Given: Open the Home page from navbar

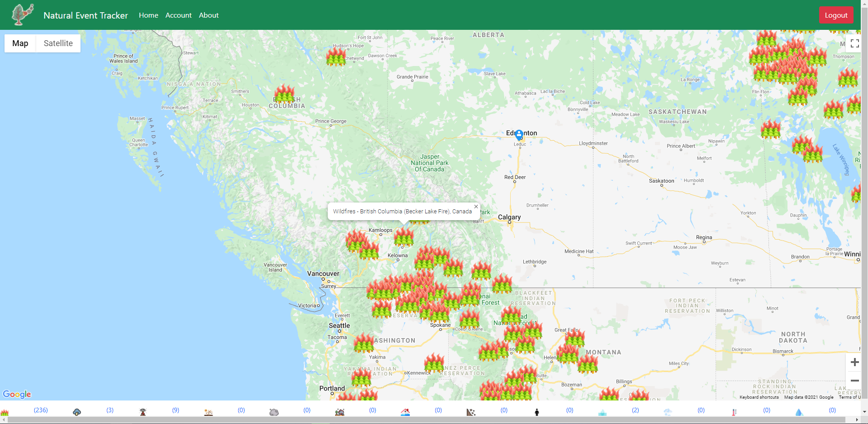Looking at the screenshot, I should coord(148,15).
